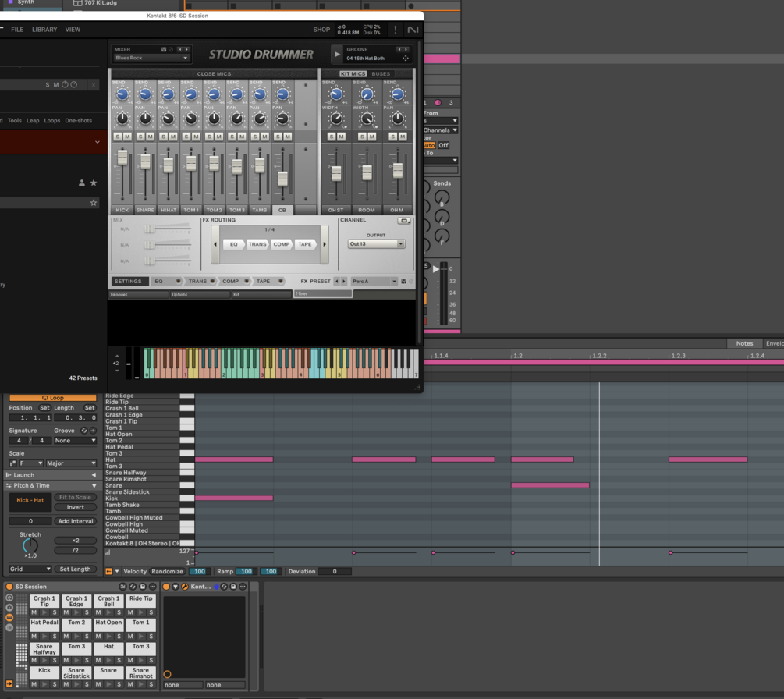Click the velocity lane toggle icon

point(108,572)
